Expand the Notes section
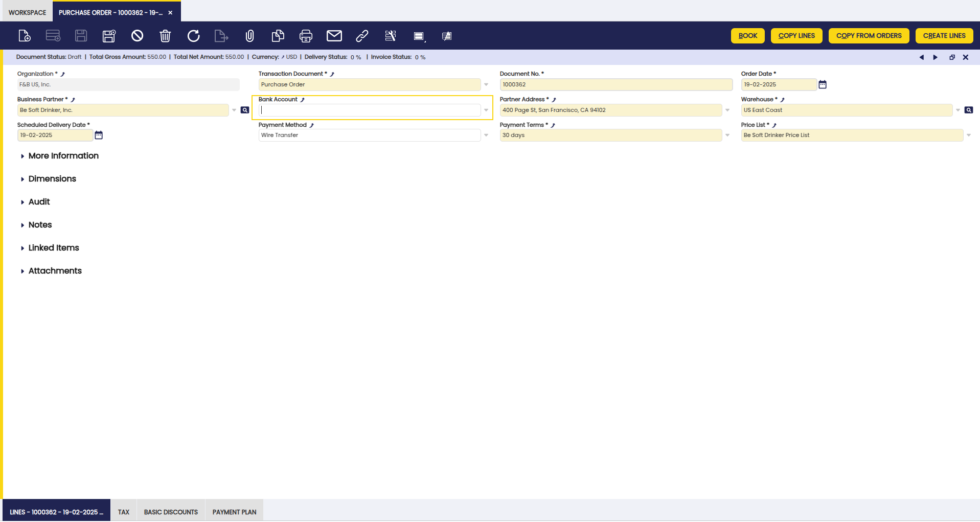The height and width of the screenshot is (522, 980). click(x=36, y=225)
